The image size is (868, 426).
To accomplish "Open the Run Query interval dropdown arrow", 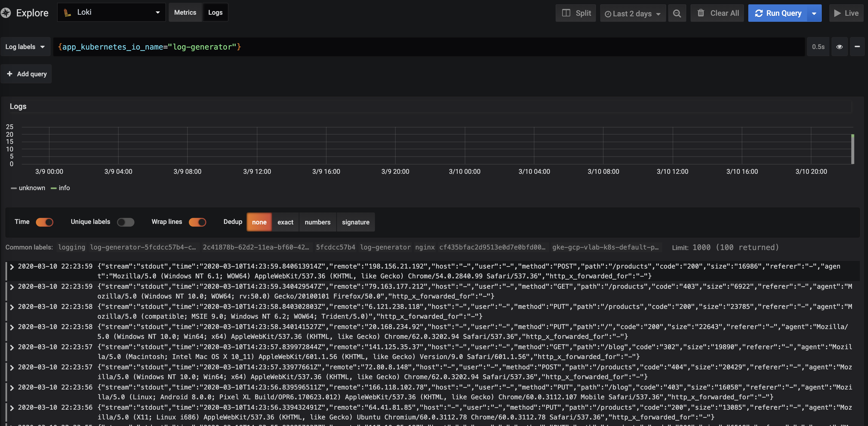I will 814,14.
